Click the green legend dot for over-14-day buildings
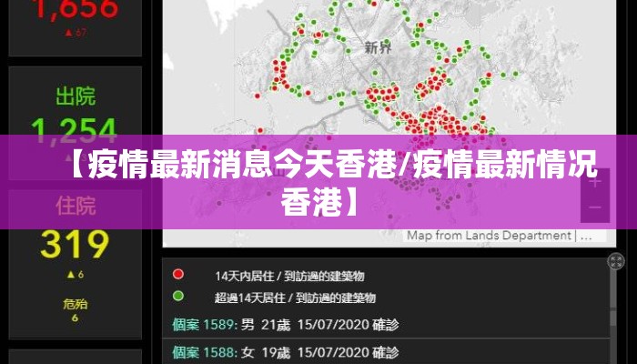637x364 pixels. [x=178, y=296]
